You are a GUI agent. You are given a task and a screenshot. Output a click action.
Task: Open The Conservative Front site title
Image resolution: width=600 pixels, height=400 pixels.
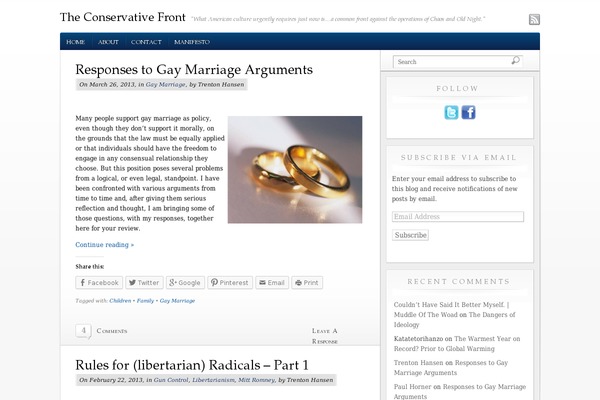click(122, 17)
